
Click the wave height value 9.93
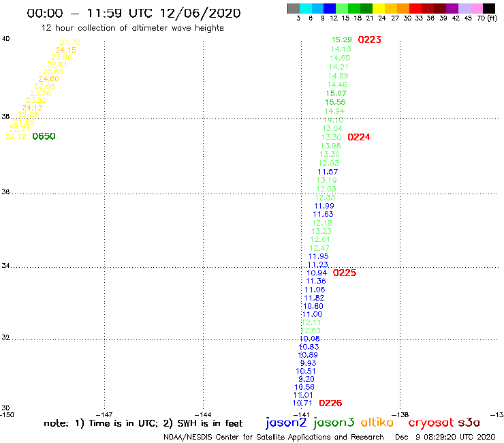pyautogui.click(x=309, y=363)
